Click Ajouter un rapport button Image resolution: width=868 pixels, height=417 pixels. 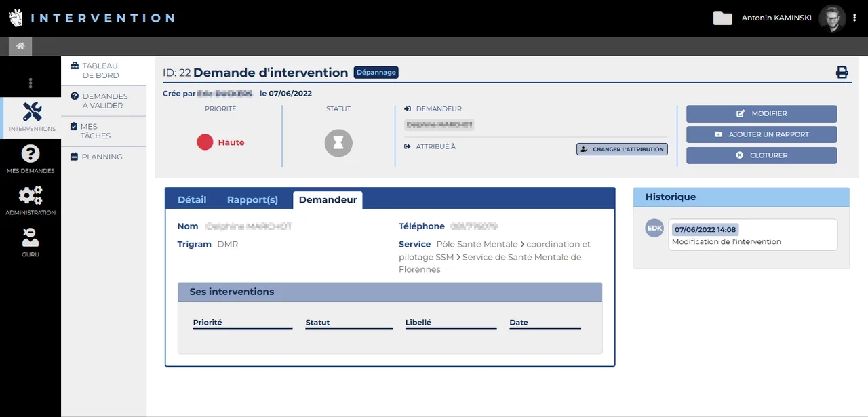coord(762,134)
